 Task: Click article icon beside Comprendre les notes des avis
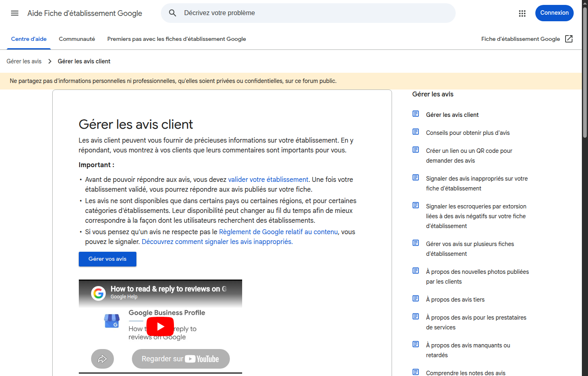416,372
